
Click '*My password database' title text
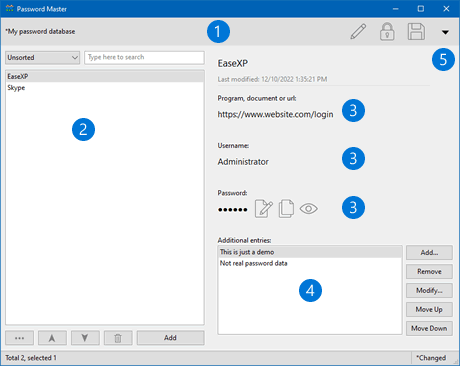(40, 32)
